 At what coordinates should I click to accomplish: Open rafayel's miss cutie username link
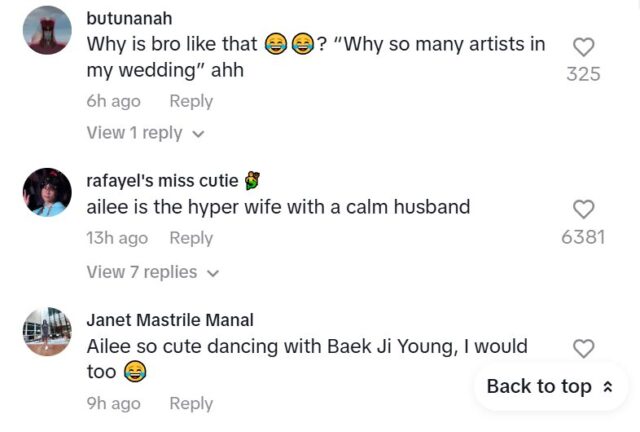tap(163, 181)
